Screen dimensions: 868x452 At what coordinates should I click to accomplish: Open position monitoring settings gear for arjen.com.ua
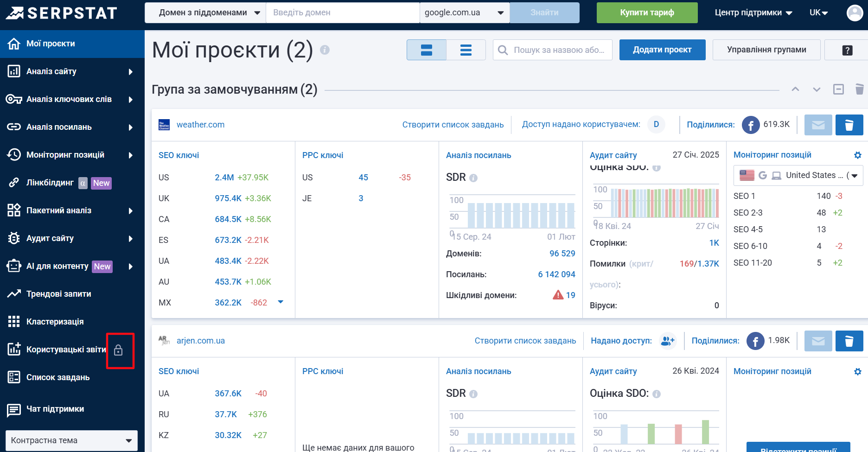click(x=858, y=371)
